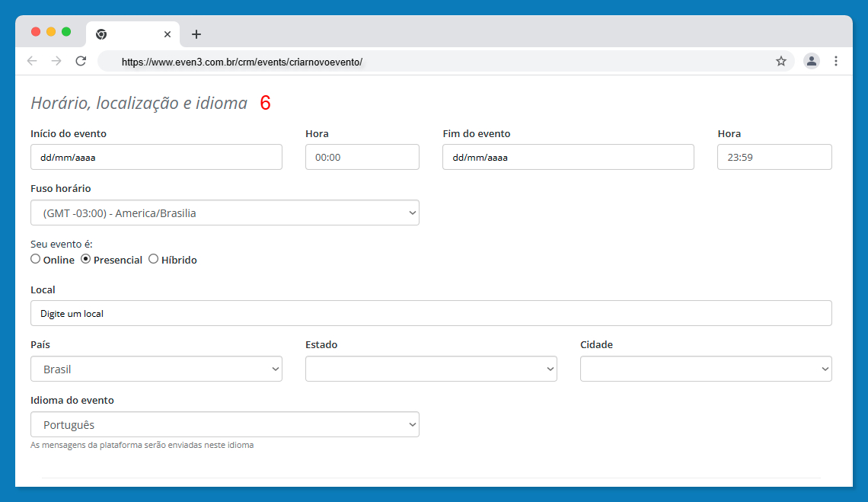The height and width of the screenshot is (502, 868).
Task: Bookmark this page with the star icon
Action: coord(780,61)
